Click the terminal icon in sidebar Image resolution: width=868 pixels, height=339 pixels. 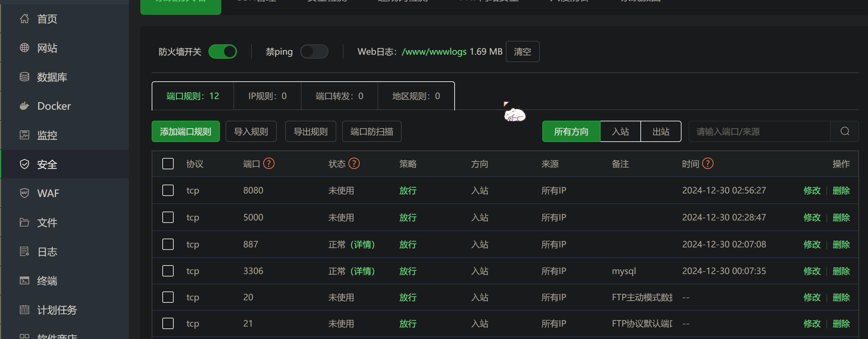coord(24,280)
